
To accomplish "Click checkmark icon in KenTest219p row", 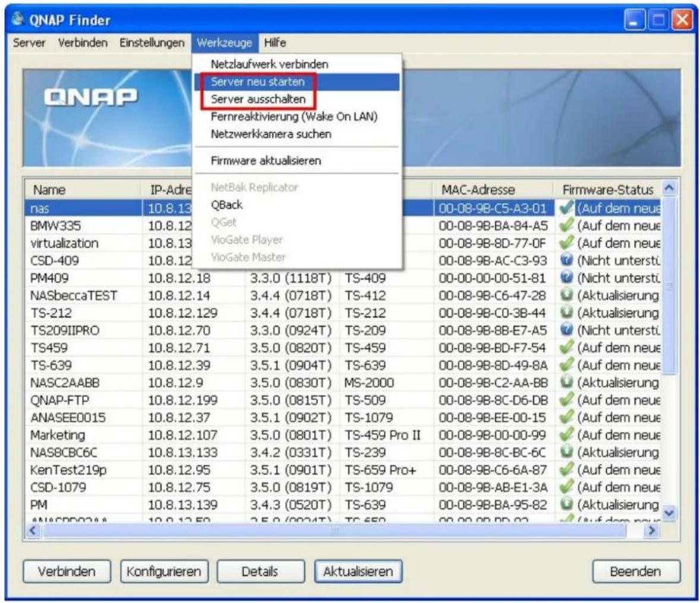I will click(x=566, y=469).
